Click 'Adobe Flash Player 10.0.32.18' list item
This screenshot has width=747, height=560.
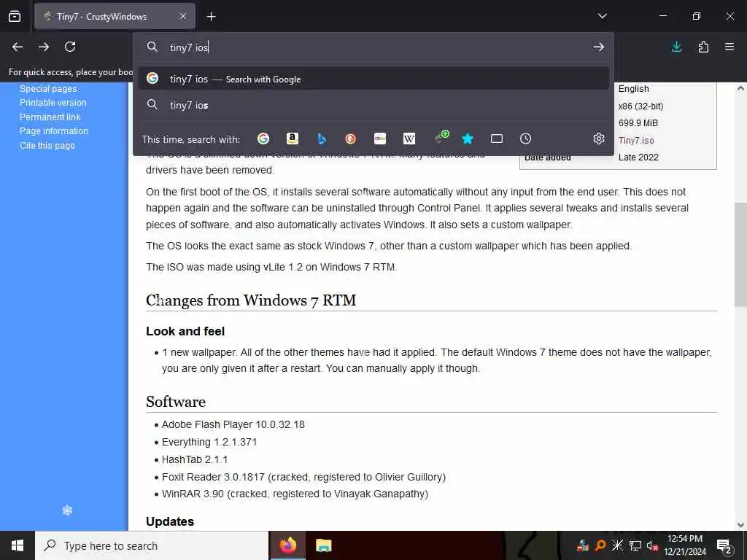tap(233, 424)
